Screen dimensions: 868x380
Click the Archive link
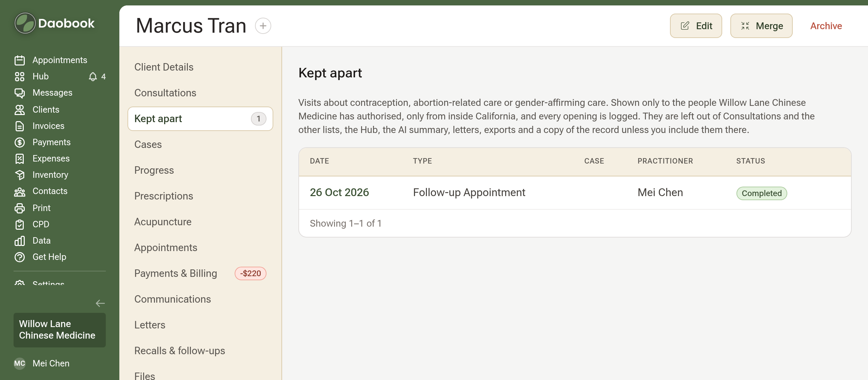pos(826,26)
